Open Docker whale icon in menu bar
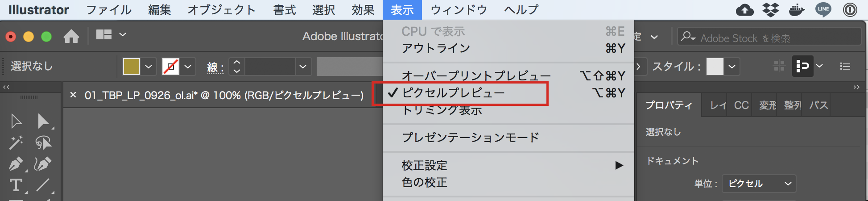Screen dimensions: 868x201 [x=797, y=10]
